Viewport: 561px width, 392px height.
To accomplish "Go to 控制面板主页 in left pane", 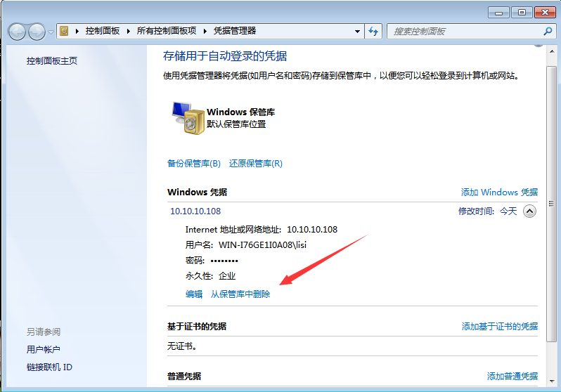I will 52,61.
